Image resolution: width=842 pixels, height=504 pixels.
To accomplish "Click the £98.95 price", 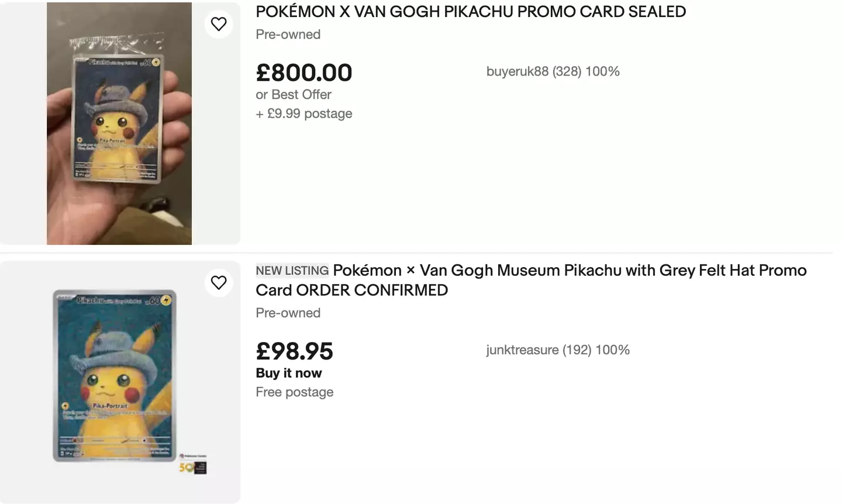I will 294,351.
